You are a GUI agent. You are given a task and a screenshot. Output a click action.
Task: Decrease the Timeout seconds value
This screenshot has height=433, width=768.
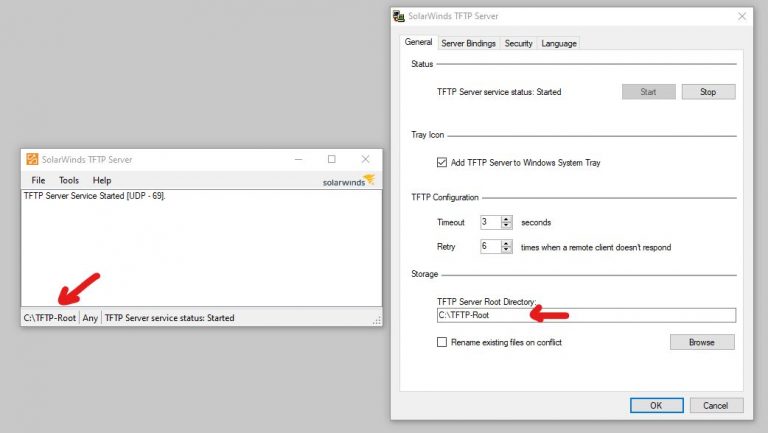coord(506,225)
